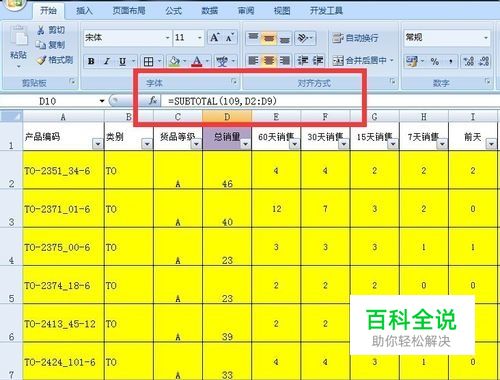Open clipboard group dialog launcher
This screenshot has height=380, width=500.
pos(72,81)
